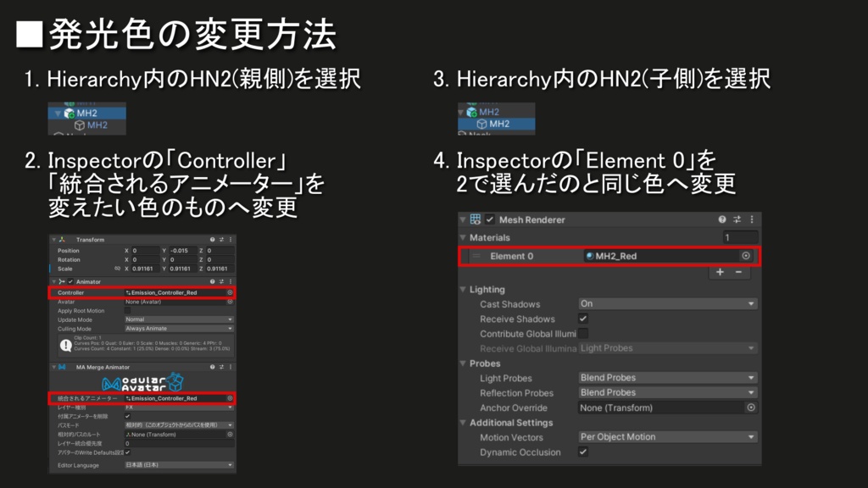
Task: Open Reflection Probes dropdown
Action: 667,392
